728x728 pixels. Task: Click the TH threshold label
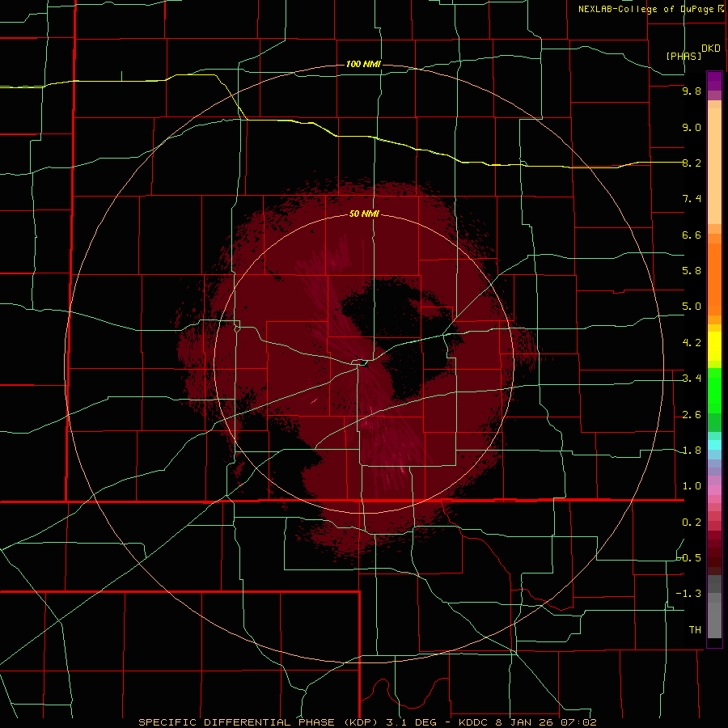tap(695, 630)
